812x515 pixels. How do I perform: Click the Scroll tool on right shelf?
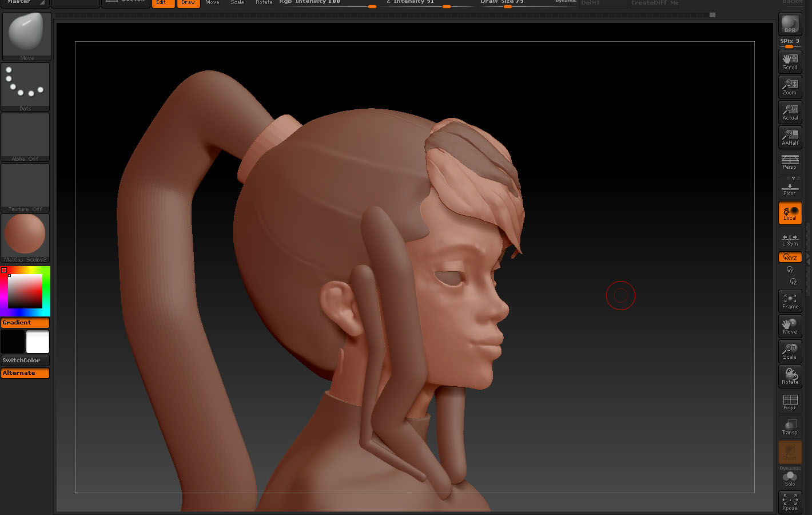[x=790, y=61]
